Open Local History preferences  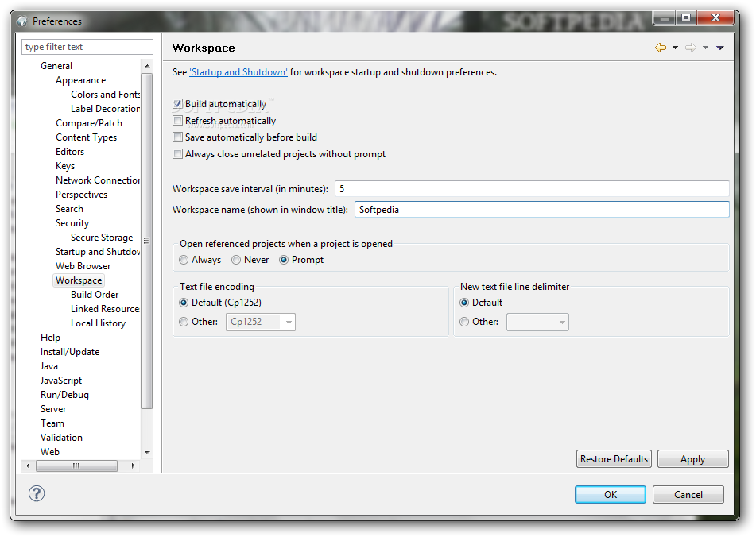pyautogui.click(x=98, y=323)
